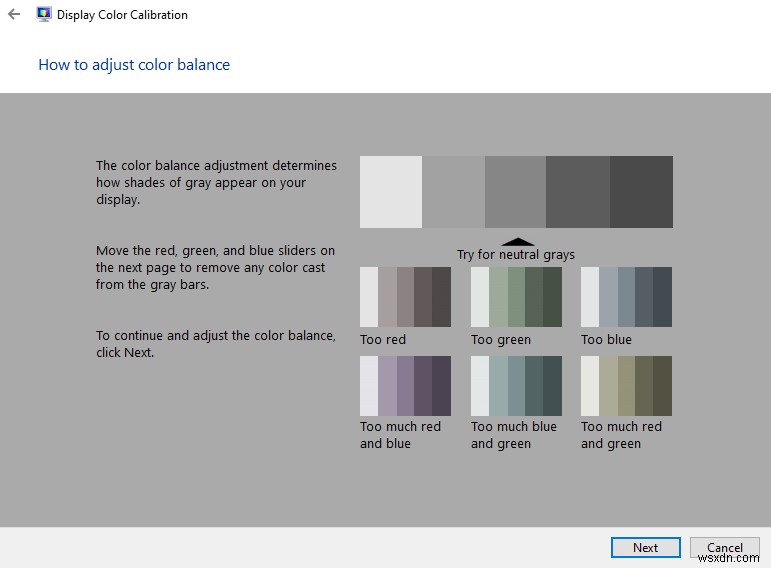The image size is (771, 568).
Task: Click the 'Too red' label
Action: tap(383, 339)
